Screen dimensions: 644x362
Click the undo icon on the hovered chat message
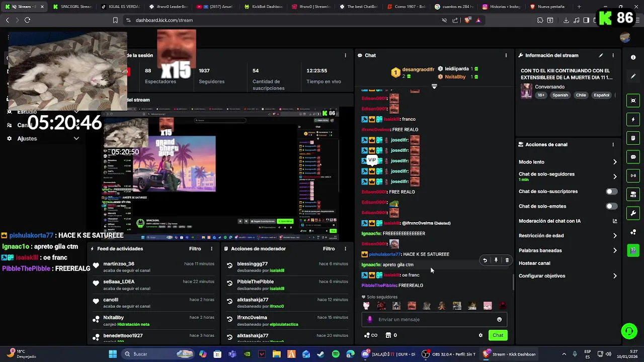tap(485, 260)
